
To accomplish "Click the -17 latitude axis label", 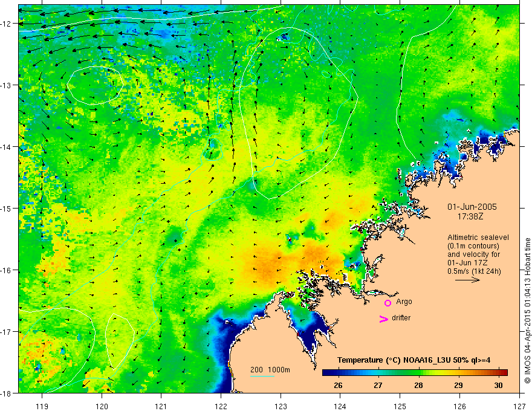I will [x=6, y=332].
